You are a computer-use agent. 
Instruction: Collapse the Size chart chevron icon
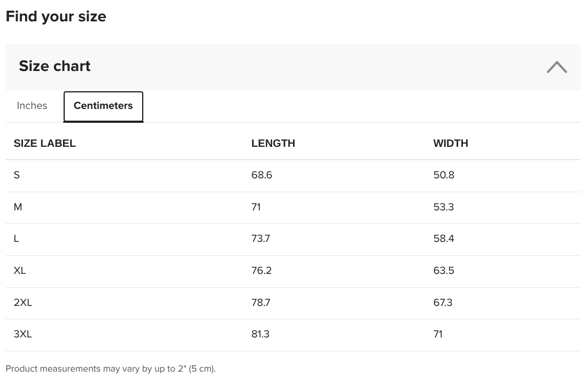(556, 67)
